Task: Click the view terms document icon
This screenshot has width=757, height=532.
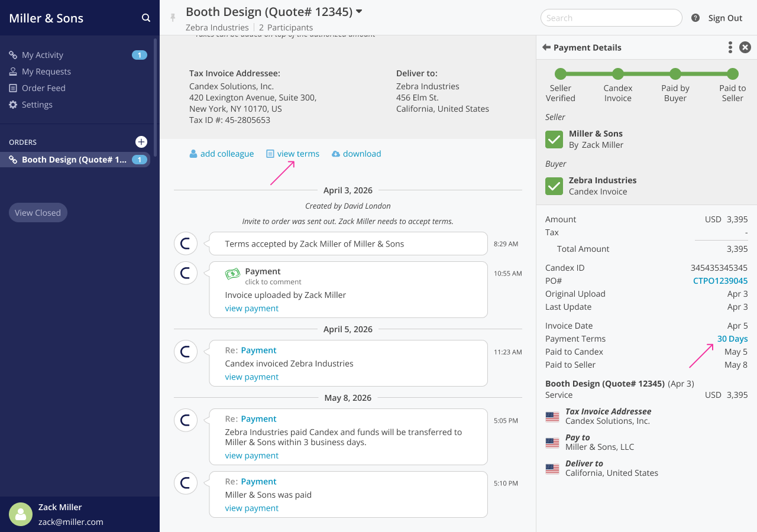Action: pos(270,154)
